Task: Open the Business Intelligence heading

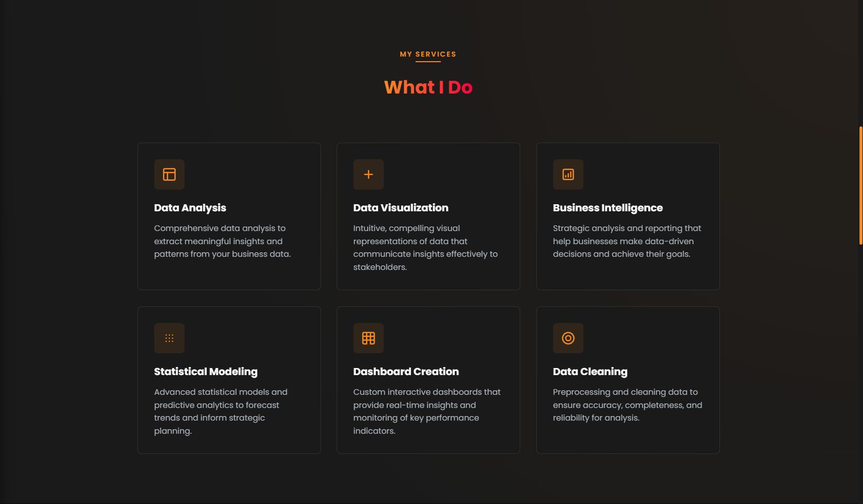Action: (x=608, y=208)
